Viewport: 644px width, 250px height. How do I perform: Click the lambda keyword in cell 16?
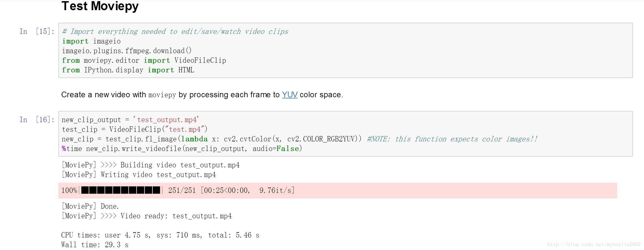[x=194, y=139]
